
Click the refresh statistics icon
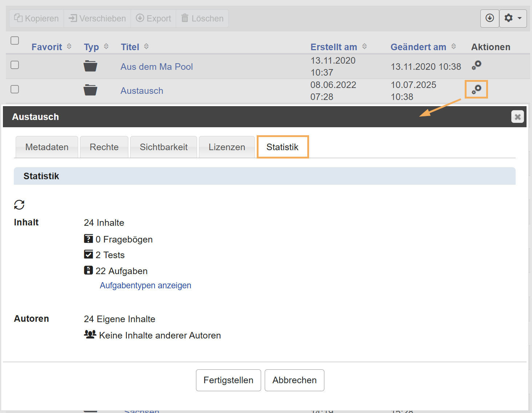(19, 205)
